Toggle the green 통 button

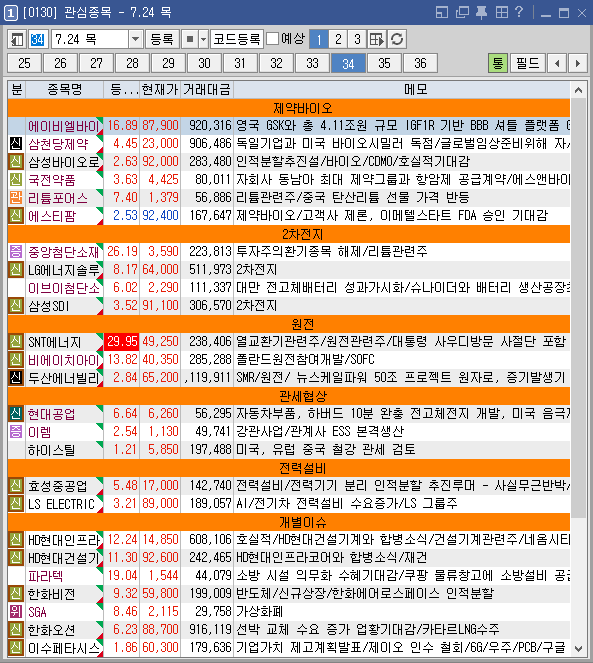point(498,63)
